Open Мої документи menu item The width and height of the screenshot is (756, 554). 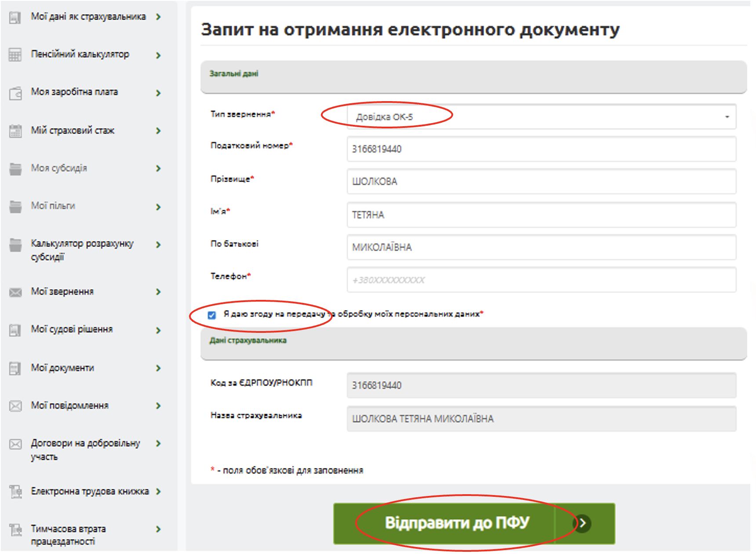(x=62, y=368)
